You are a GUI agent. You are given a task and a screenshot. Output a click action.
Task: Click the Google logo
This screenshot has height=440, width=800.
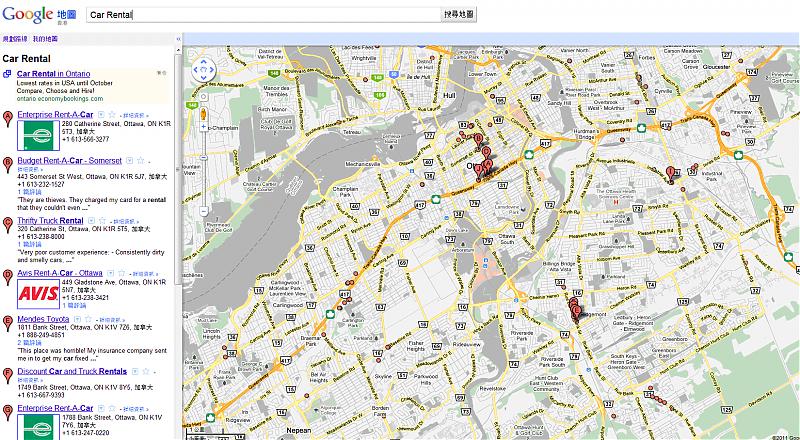[x=28, y=14]
